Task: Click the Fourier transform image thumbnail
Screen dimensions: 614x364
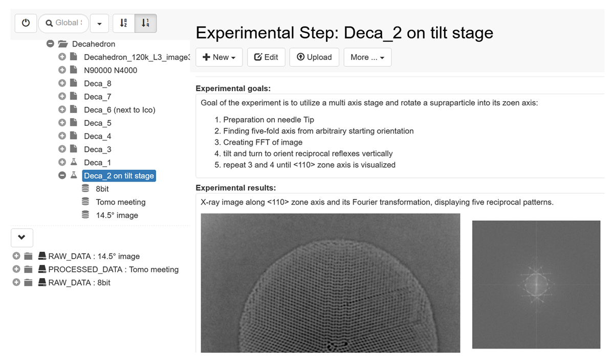Action: point(536,284)
